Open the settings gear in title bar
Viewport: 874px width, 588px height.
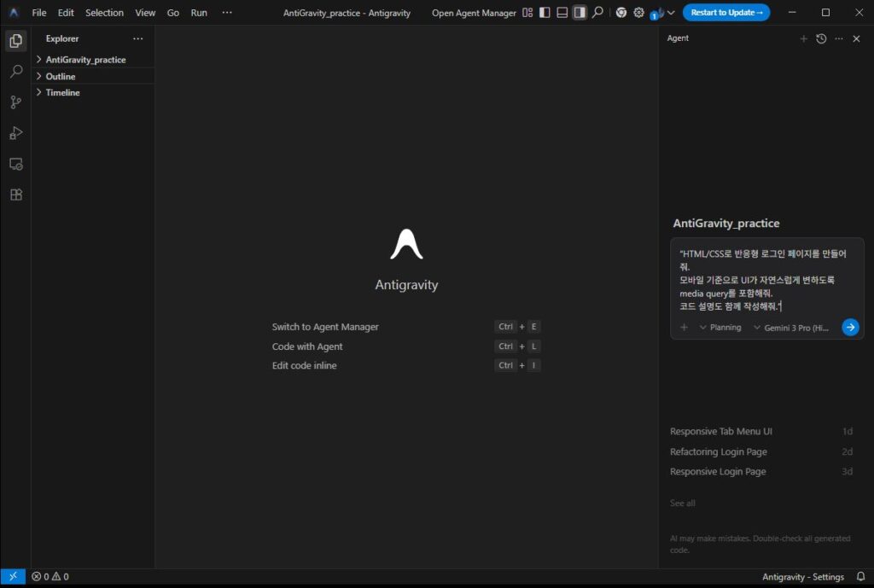pos(638,13)
